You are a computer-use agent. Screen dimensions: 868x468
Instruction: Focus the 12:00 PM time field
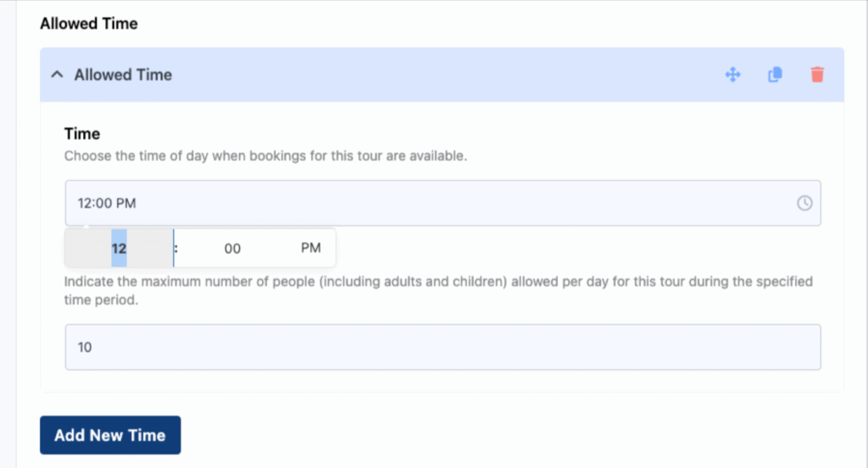pyautogui.click(x=442, y=203)
